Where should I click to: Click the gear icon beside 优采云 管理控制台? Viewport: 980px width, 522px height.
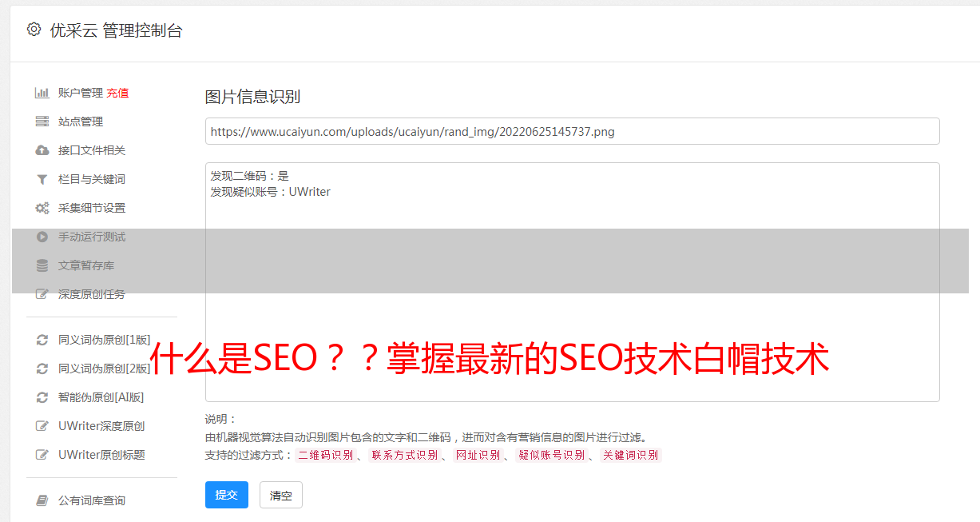[34, 30]
